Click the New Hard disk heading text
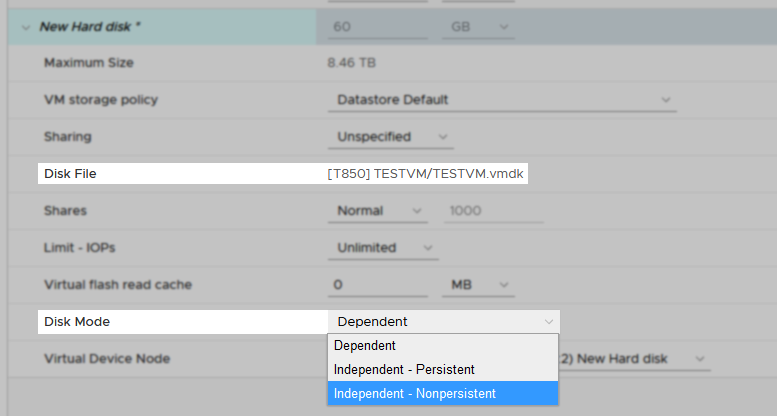 [x=89, y=27]
